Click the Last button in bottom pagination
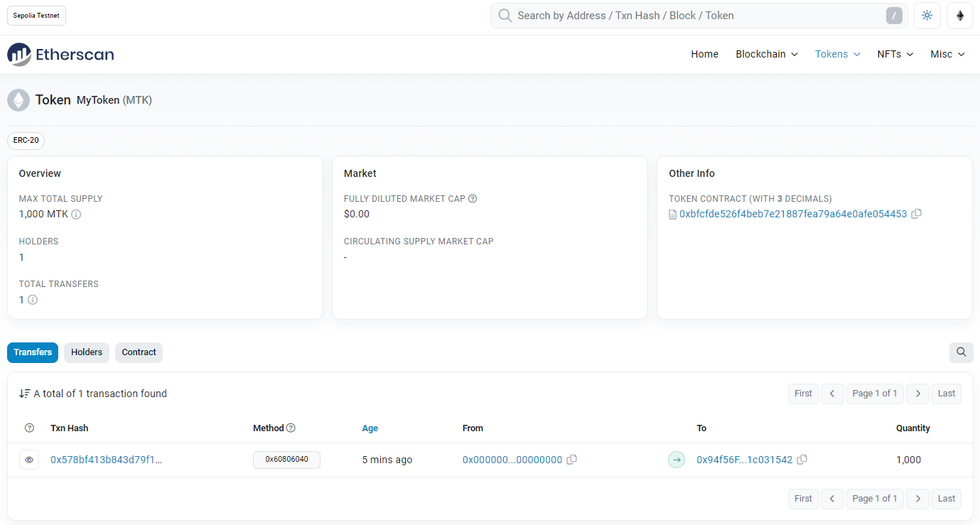The width and height of the screenshot is (980, 525). (947, 499)
